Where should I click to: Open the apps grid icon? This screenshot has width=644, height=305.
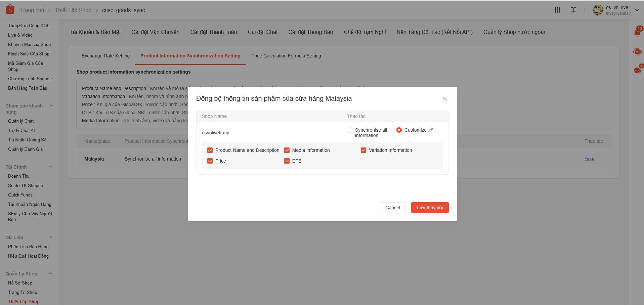[x=557, y=10]
